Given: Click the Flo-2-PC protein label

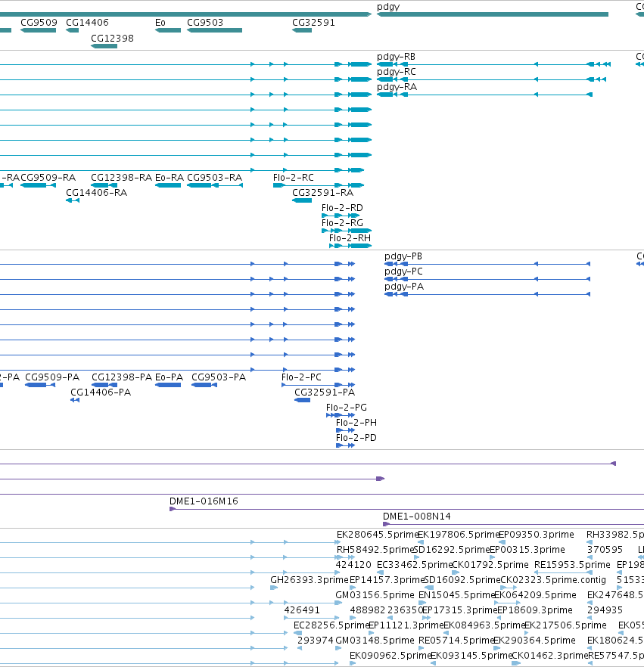Looking at the screenshot, I should coord(301,377).
